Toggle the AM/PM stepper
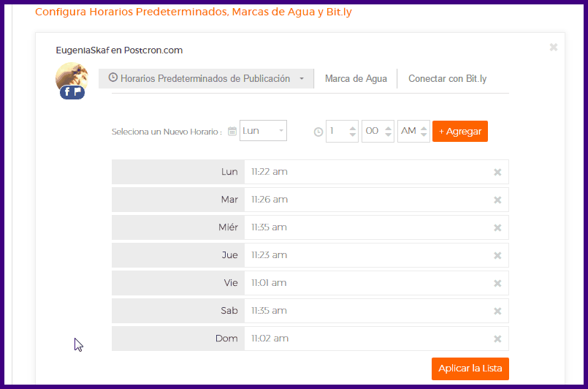 (424, 132)
